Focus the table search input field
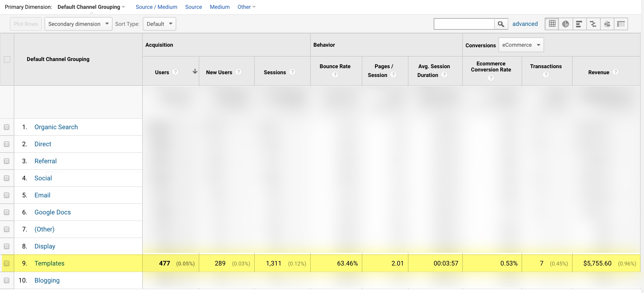 pos(464,24)
